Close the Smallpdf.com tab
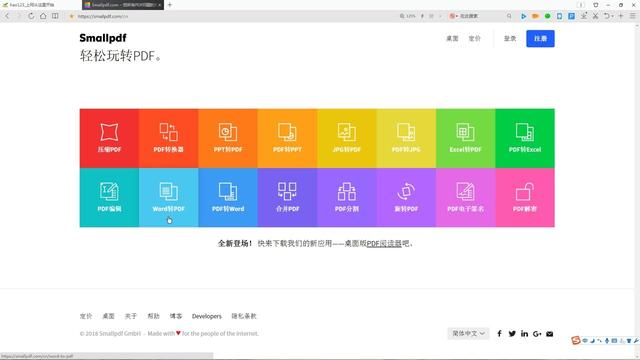Screen dimensions: 640x360 click(x=160, y=5)
